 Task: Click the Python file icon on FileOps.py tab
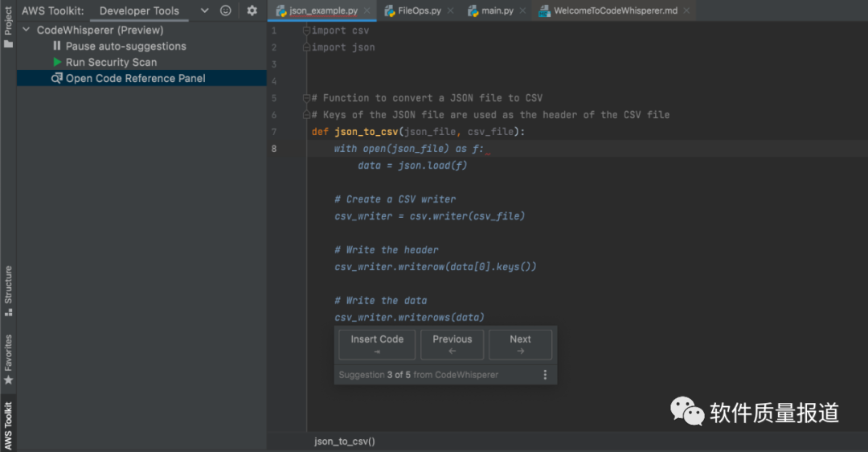(390, 10)
